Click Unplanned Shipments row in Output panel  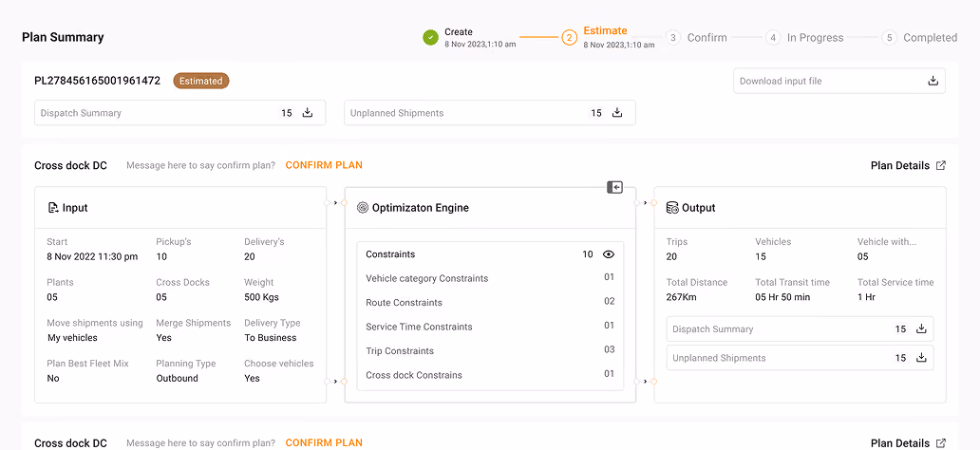pos(800,358)
